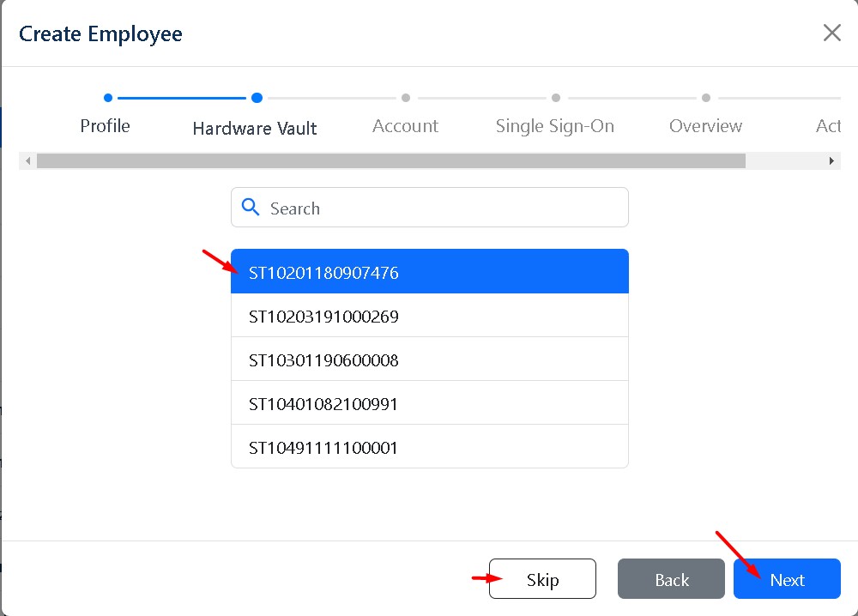Open the Overview step
This screenshot has height=616, width=858.
705,126
